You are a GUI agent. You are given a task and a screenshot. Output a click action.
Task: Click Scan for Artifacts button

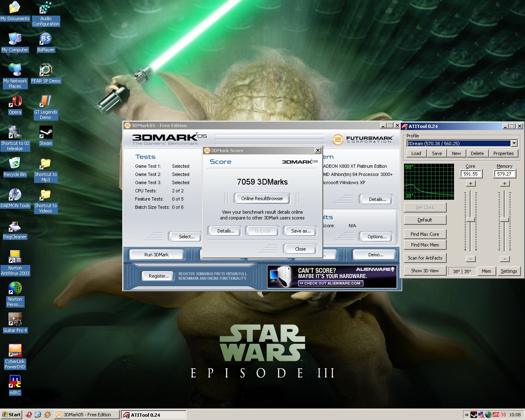[425, 258]
